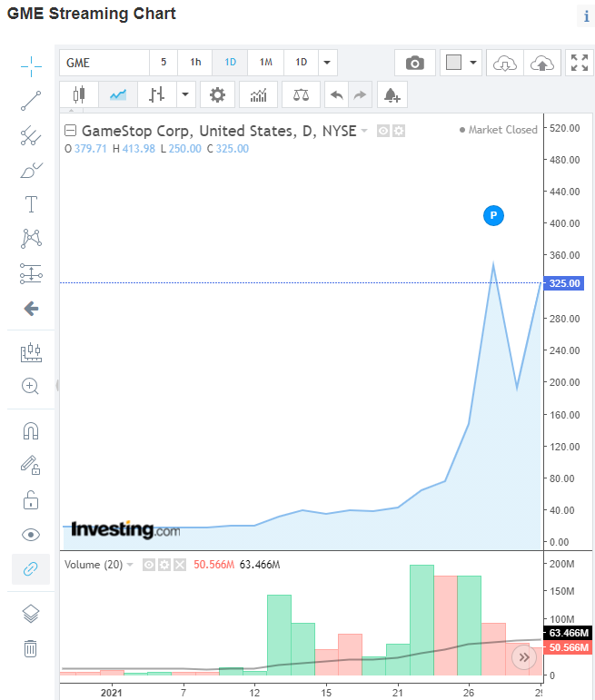Select the second 1D interval button
Screen dimensions: 595x700
coord(301,63)
